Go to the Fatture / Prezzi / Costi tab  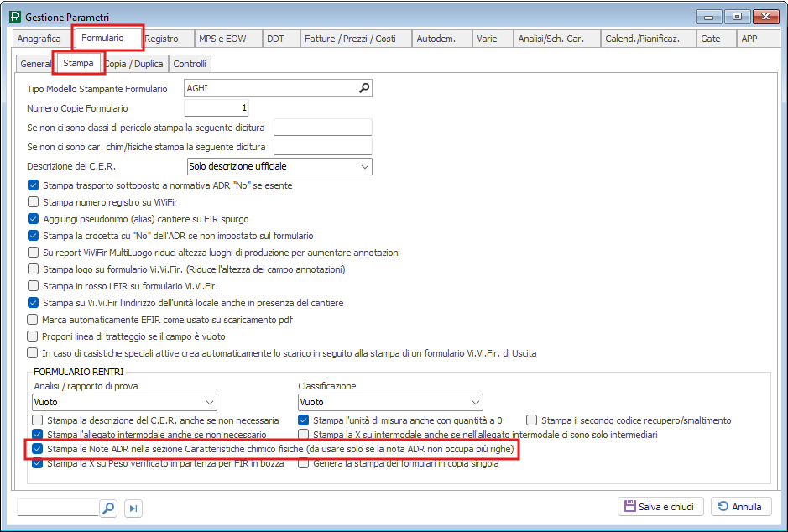point(350,39)
